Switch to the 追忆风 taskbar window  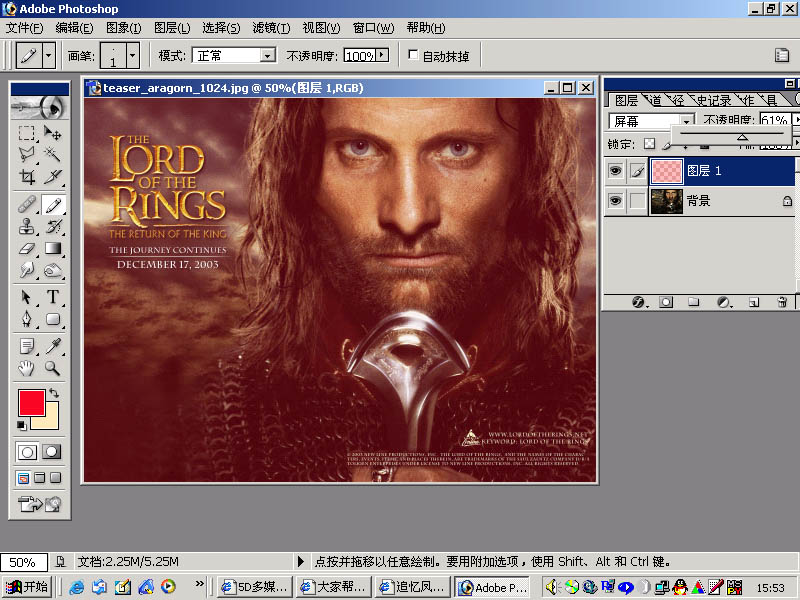(413, 587)
